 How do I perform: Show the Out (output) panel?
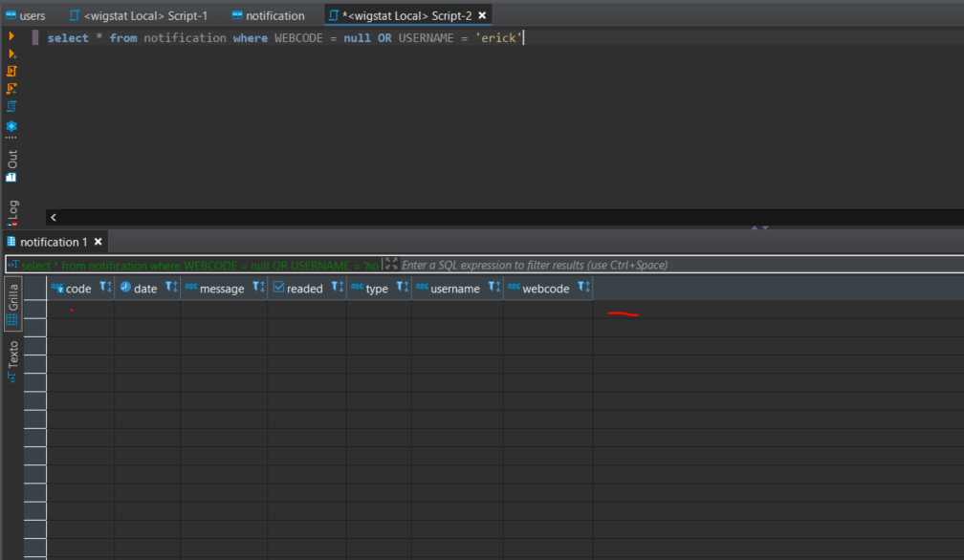coord(11,165)
